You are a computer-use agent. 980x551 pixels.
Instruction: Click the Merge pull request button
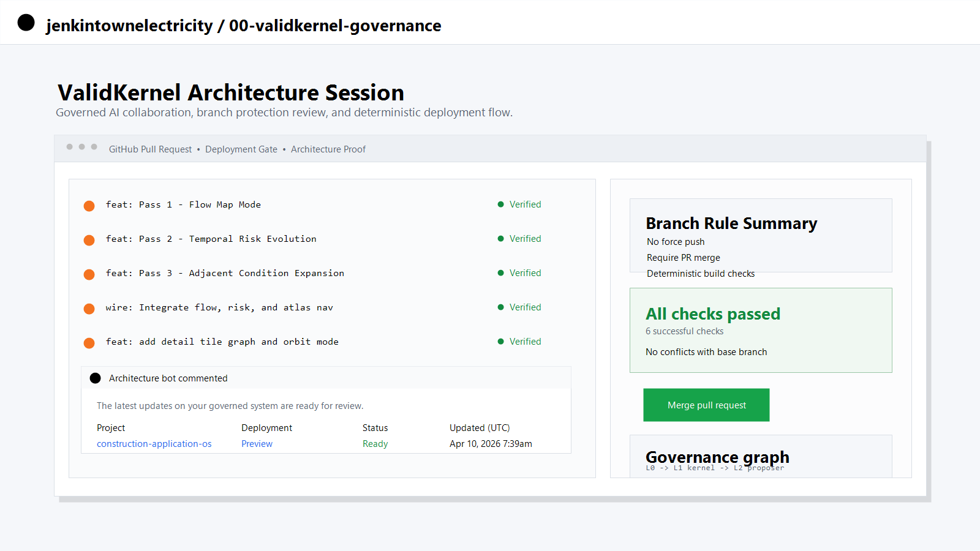pyautogui.click(x=706, y=405)
